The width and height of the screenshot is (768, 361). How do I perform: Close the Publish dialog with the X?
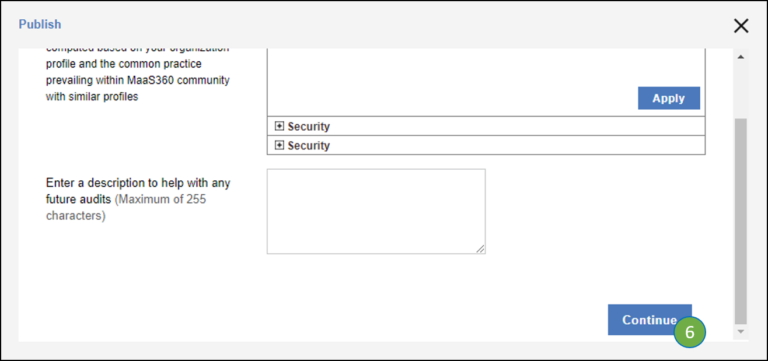click(x=741, y=25)
